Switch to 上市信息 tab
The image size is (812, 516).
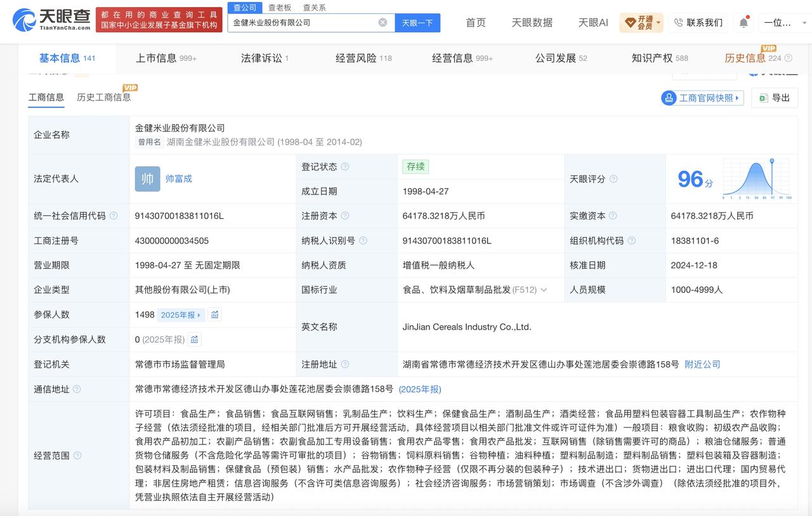tap(166, 58)
